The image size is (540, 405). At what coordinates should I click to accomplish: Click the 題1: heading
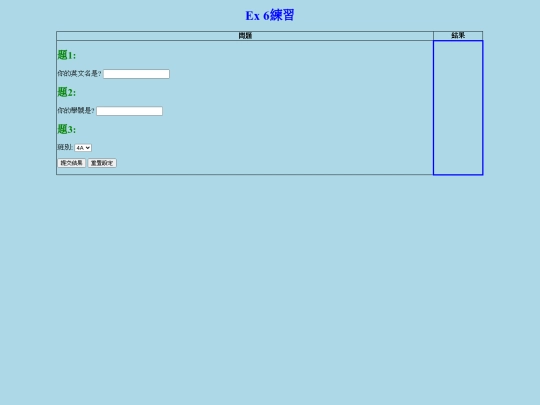pos(66,55)
